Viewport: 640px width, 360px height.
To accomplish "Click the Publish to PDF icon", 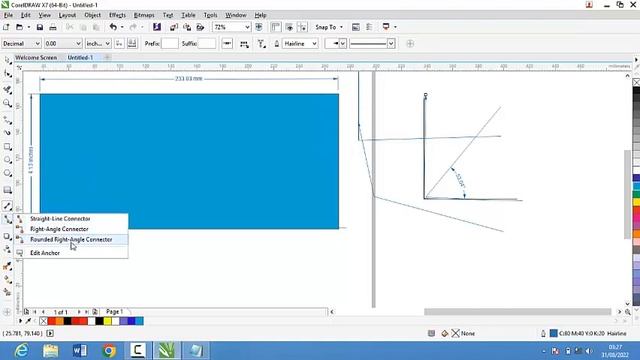I will click(200, 27).
